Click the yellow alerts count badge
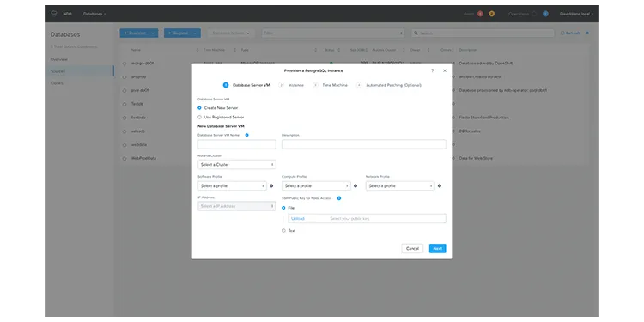Image resolution: width=644 pixels, height=322 pixels. (x=492, y=14)
